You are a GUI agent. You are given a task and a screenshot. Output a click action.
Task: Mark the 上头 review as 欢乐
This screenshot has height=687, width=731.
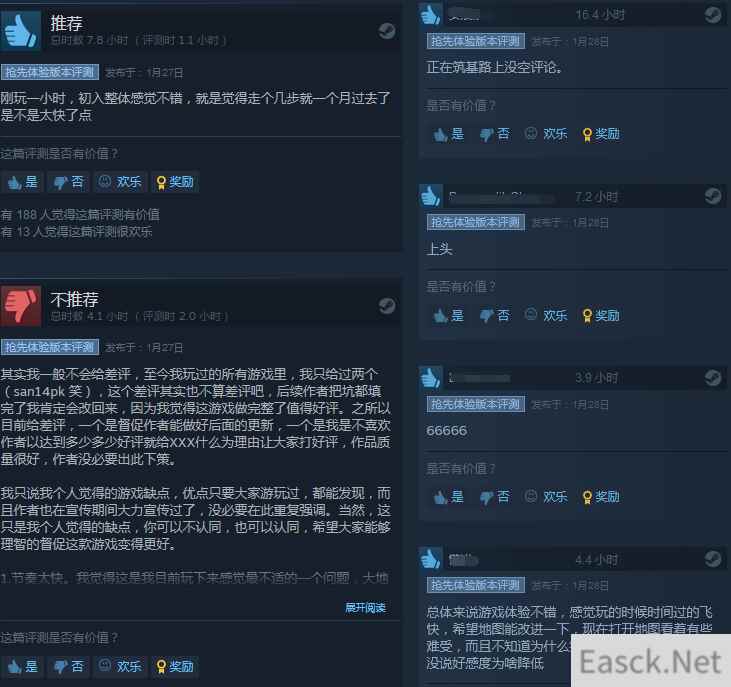tap(546, 316)
